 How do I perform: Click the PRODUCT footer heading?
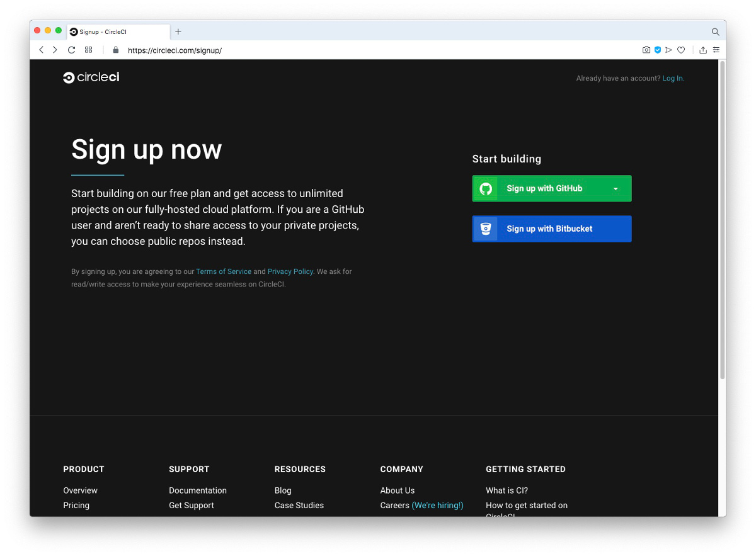pos(84,469)
